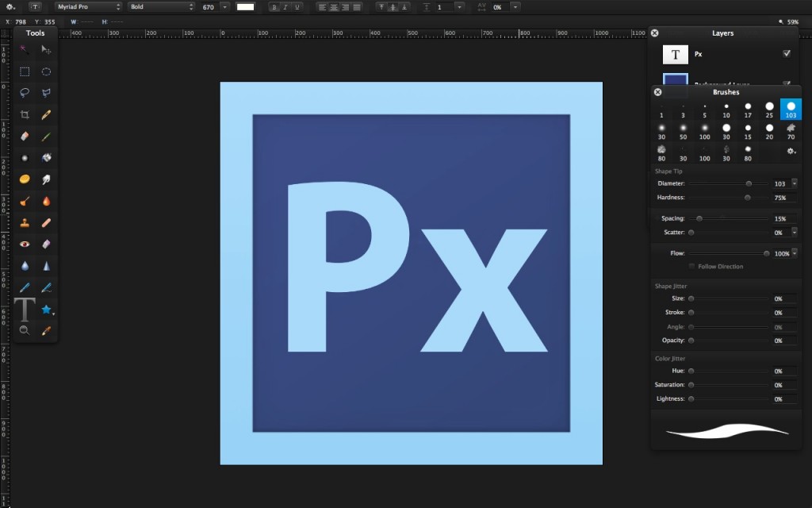Expand the Diameter value dropdown arrow
Image resolution: width=812 pixels, height=508 pixels.
click(795, 183)
